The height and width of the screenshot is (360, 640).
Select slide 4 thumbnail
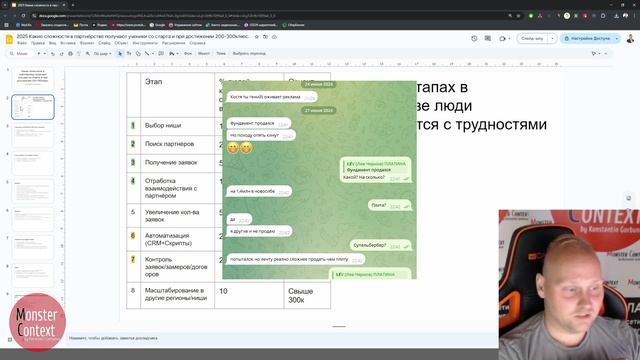[33, 163]
